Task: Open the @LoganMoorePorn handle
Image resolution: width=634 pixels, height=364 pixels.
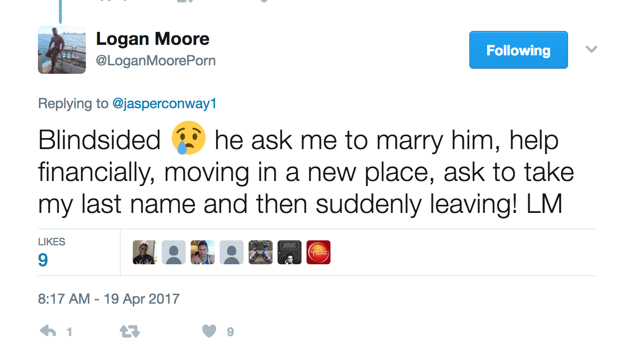Action: [156, 61]
